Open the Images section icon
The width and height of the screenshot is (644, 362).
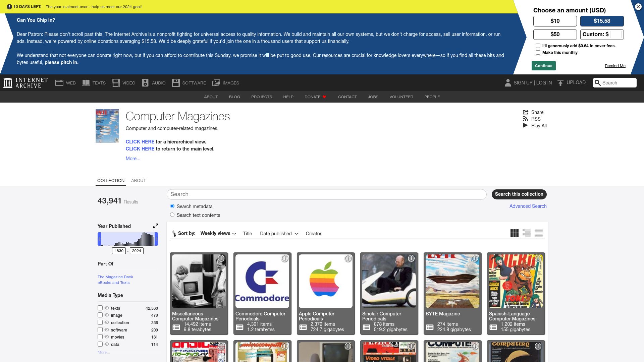[216, 83]
